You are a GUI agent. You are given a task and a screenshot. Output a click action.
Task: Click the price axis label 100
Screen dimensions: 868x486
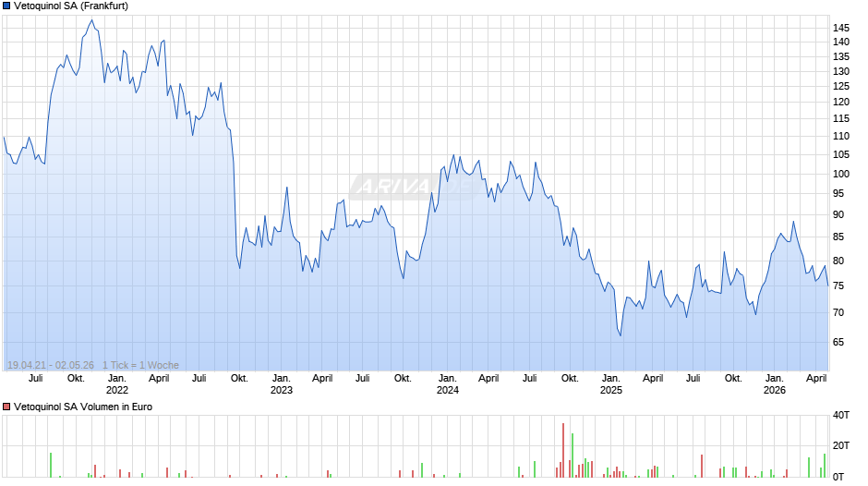point(841,174)
